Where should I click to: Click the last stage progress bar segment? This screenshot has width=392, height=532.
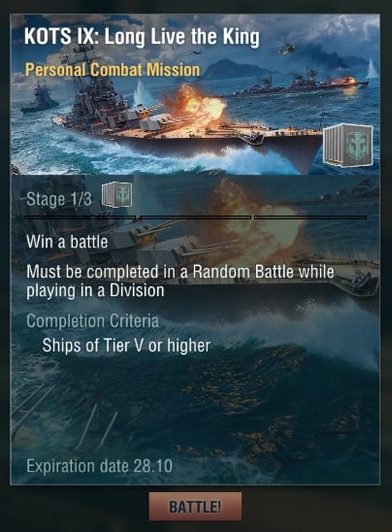tap(310, 217)
